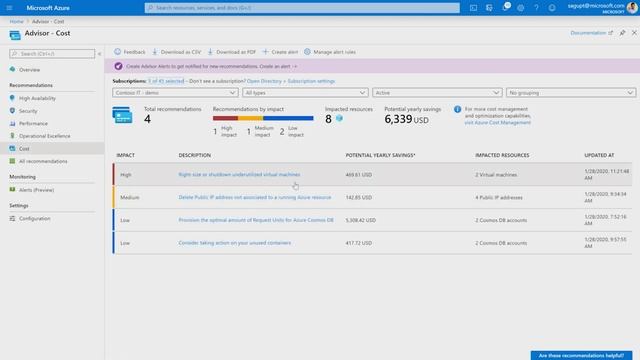This screenshot has width=640, height=360.
Task: Click Are these recommendations helpful button
Action: pos(581,356)
